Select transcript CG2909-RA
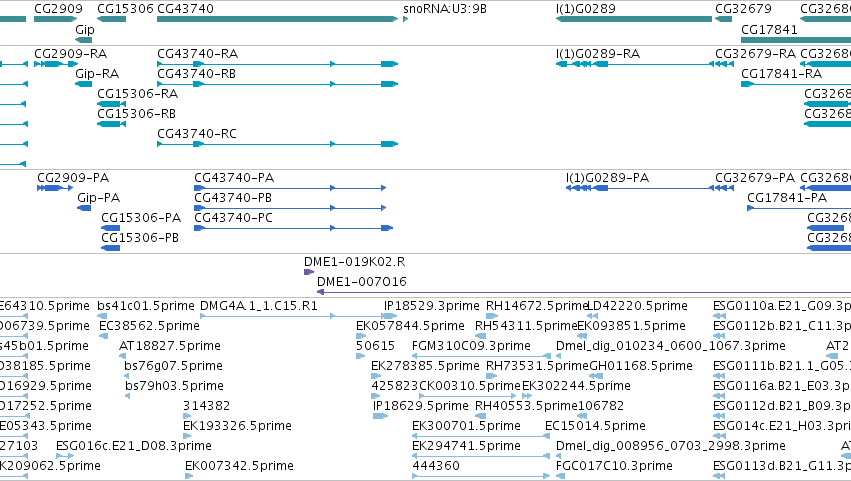The height and width of the screenshot is (481, 851). pos(56,64)
